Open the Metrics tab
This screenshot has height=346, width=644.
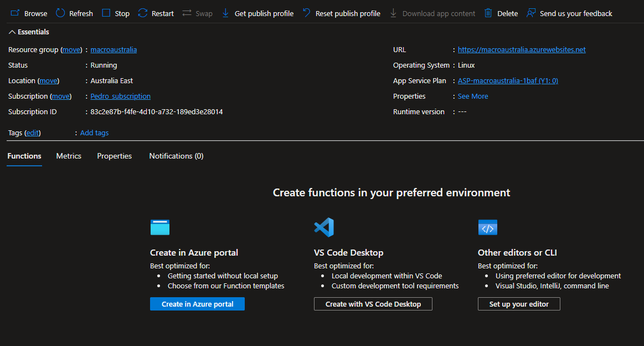(x=69, y=156)
